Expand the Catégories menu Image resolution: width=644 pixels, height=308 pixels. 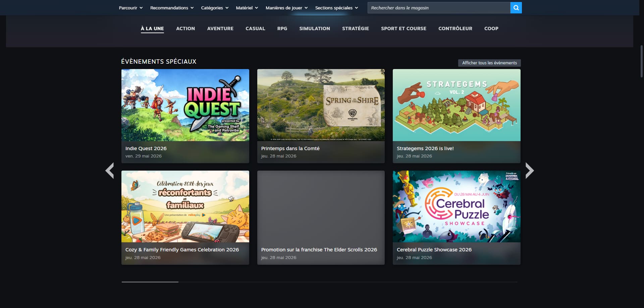coord(215,8)
